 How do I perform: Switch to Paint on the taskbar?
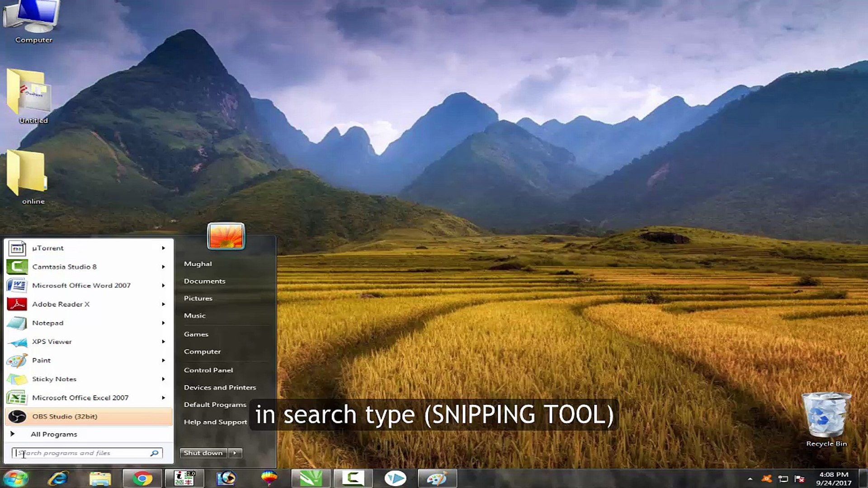437,478
